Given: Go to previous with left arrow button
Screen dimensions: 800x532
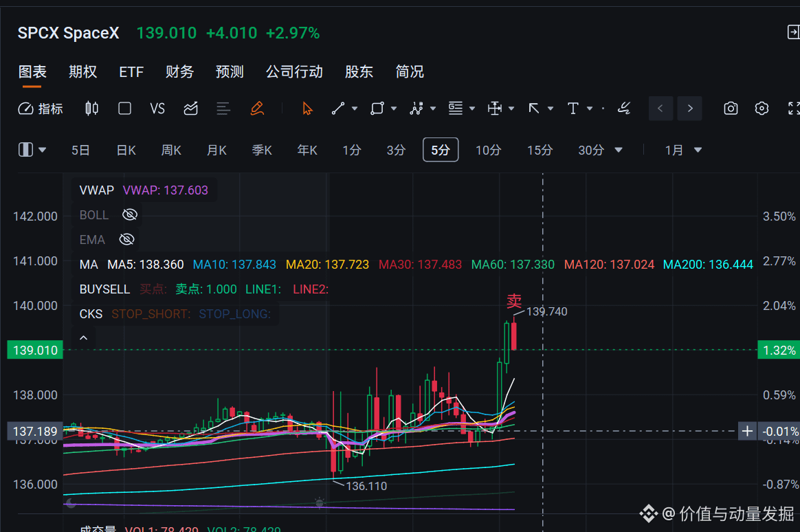Looking at the screenshot, I should [660, 109].
